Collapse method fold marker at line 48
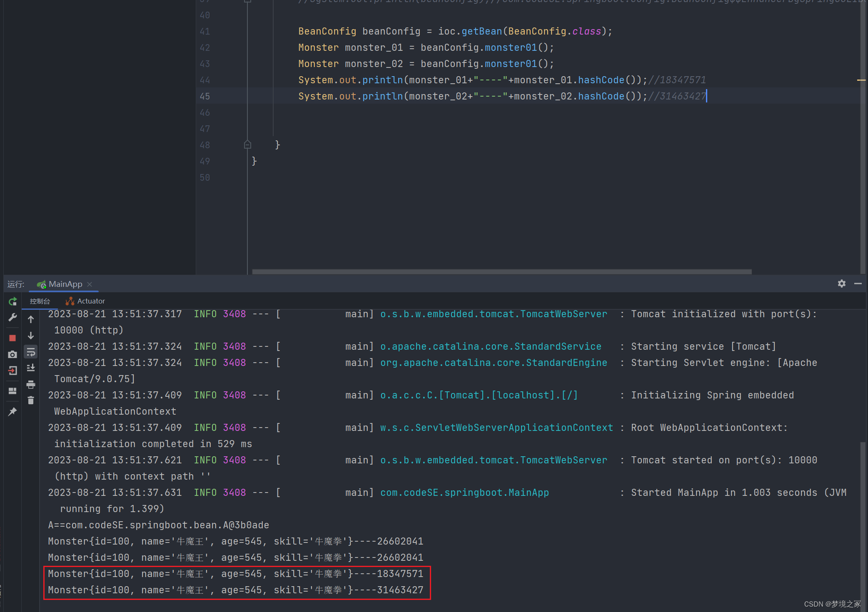This screenshot has height=612, width=868. point(247,144)
